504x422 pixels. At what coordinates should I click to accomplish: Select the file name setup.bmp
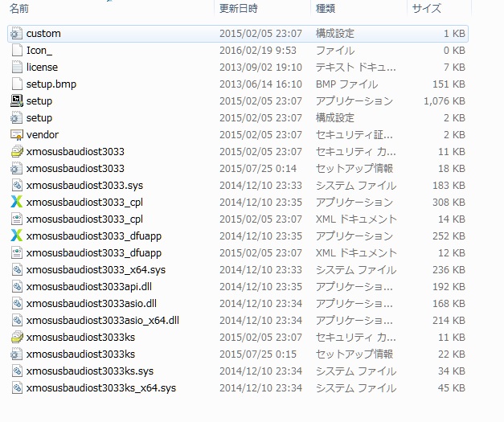pyautogui.click(x=51, y=84)
